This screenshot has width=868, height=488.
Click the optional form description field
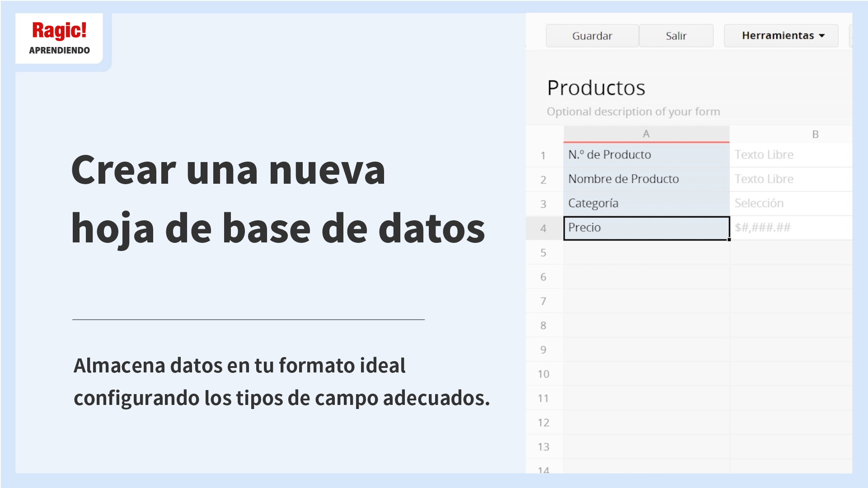click(x=633, y=112)
